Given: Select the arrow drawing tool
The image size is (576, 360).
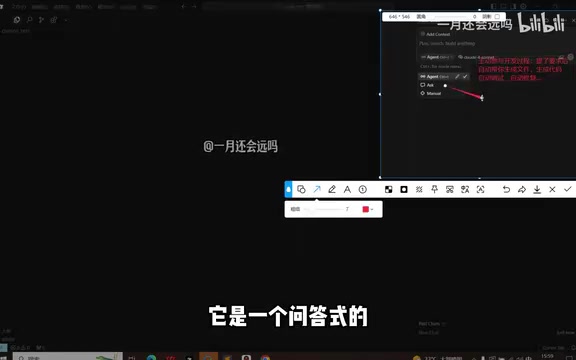Looking at the screenshot, I should [x=317, y=189].
